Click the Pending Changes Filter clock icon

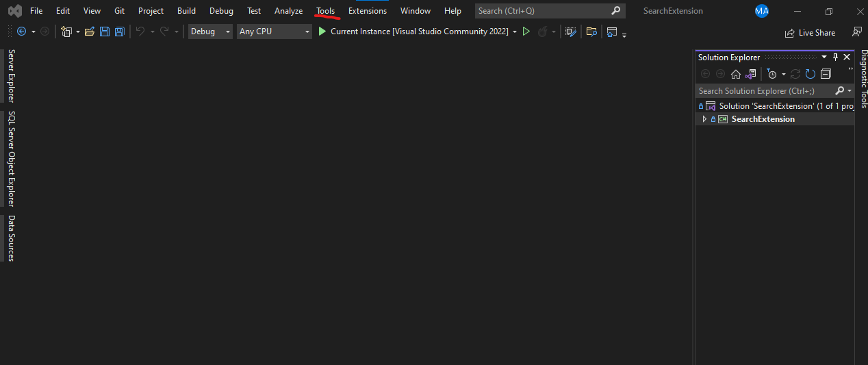(772, 74)
